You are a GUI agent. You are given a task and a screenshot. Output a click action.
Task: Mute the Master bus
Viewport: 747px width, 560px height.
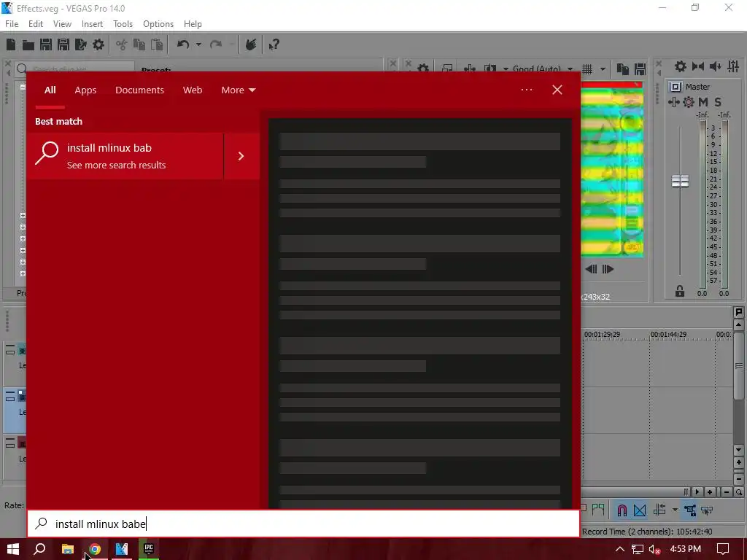click(703, 102)
